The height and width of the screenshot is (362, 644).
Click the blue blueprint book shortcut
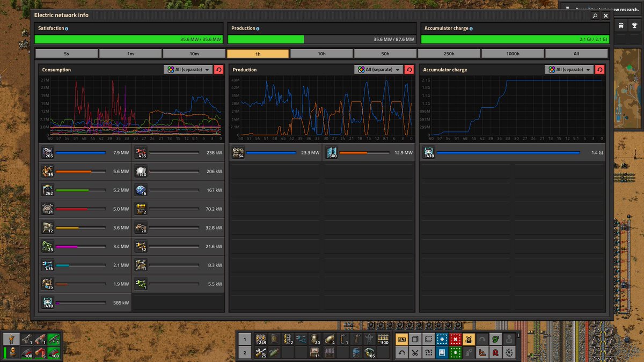[442, 352]
